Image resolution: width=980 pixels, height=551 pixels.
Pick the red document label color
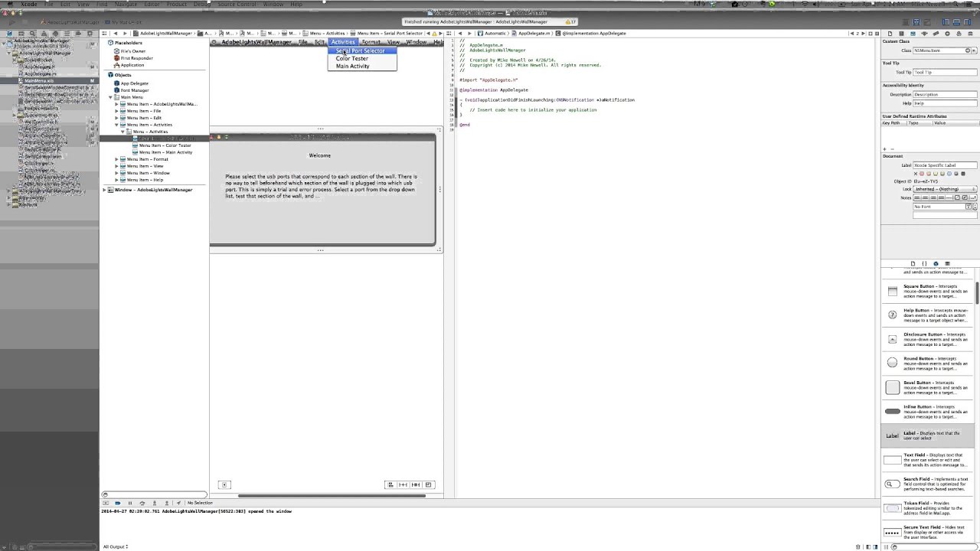pyautogui.click(x=923, y=174)
